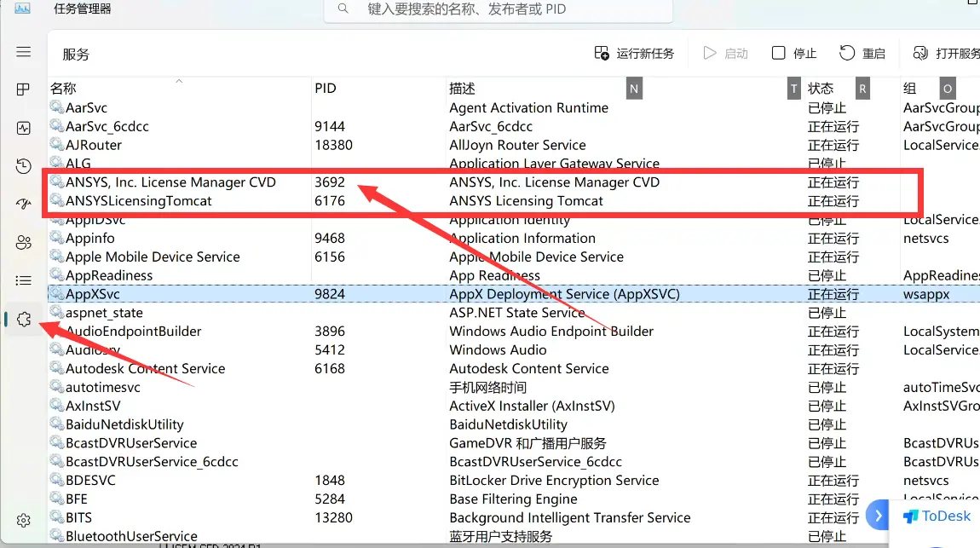Click the gear icon beside BITS
Image resolution: width=980 pixels, height=548 pixels.
pos(56,516)
